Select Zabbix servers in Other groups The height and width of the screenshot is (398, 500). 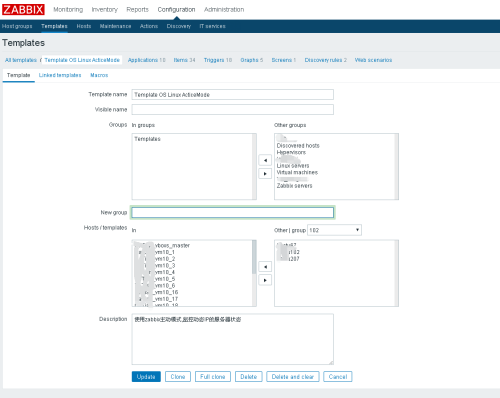[x=294, y=186]
